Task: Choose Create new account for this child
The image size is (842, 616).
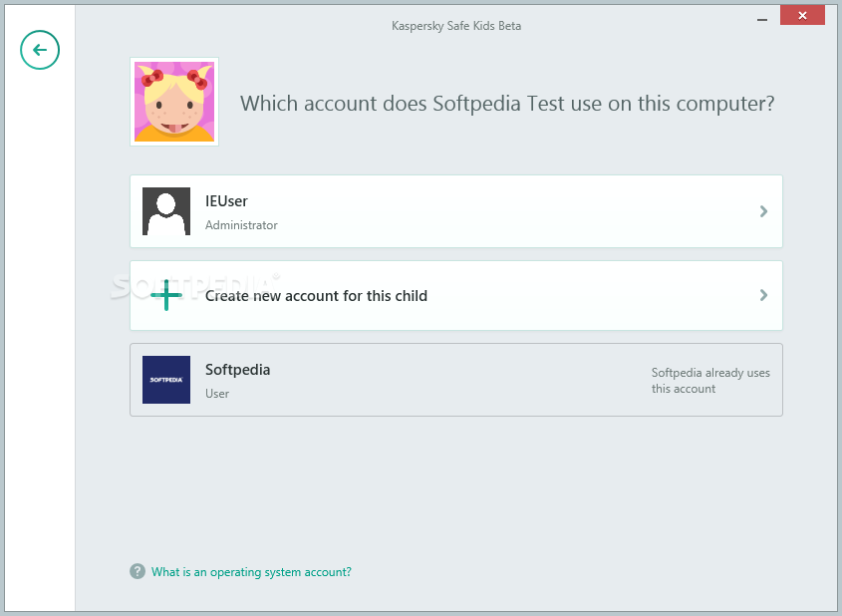Action: (316, 296)
